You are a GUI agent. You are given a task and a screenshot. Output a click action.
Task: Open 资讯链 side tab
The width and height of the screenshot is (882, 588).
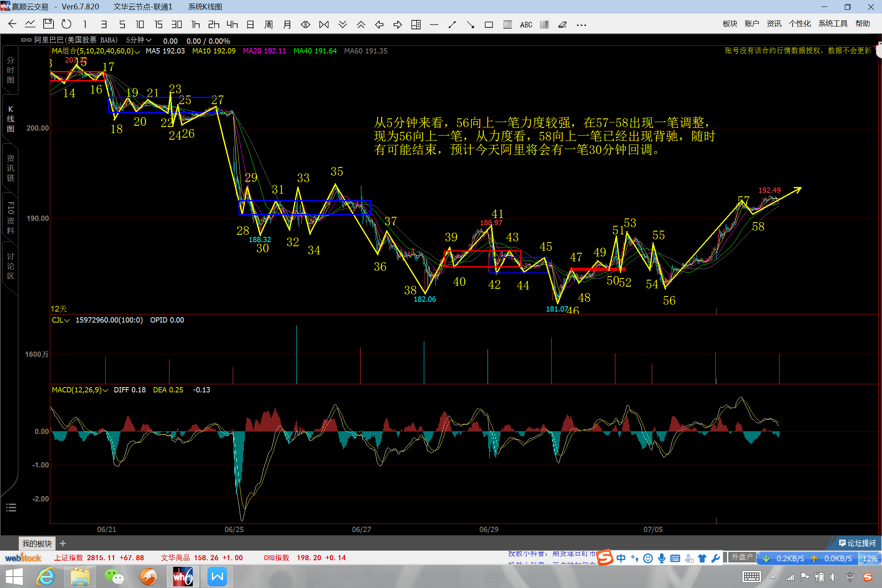(x=11, y=168)
